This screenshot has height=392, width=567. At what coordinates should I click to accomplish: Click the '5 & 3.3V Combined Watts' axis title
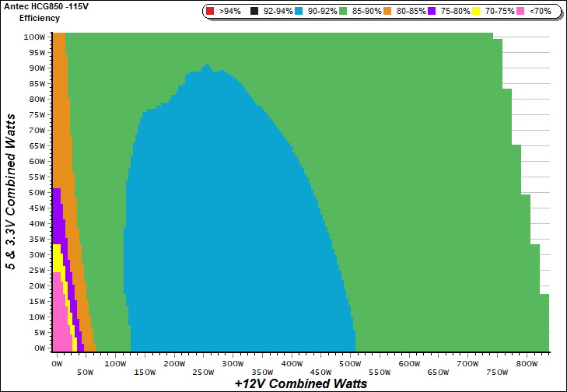point(12,191)
